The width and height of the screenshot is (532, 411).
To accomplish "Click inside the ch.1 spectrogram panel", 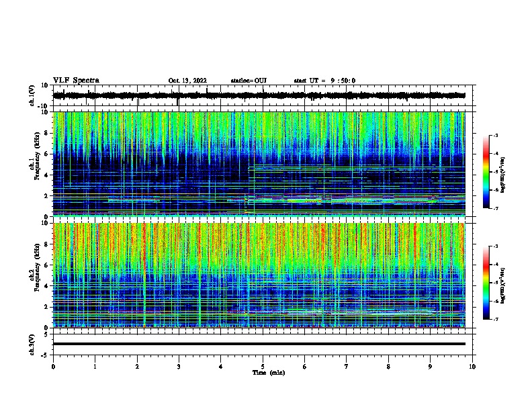I will point(259,164).
